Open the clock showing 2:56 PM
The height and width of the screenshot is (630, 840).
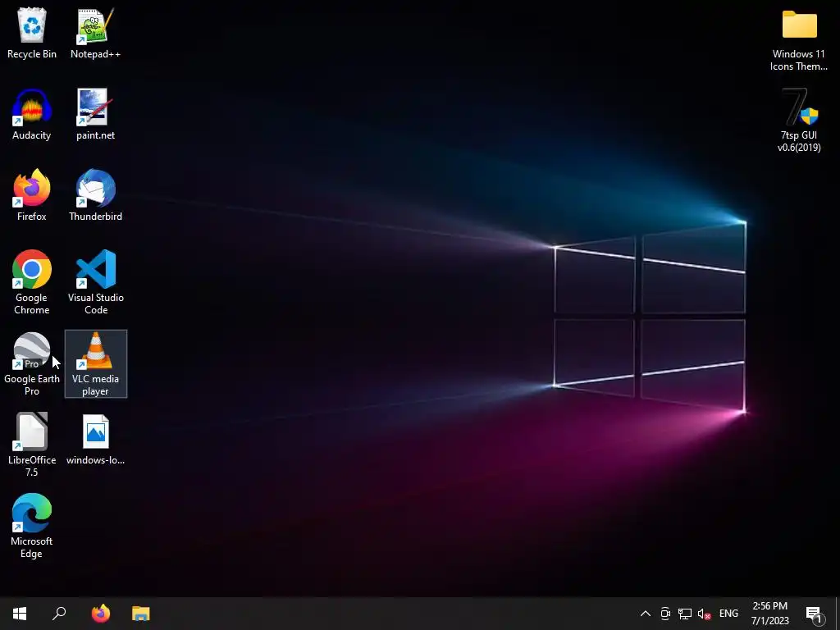coord(770,614)
